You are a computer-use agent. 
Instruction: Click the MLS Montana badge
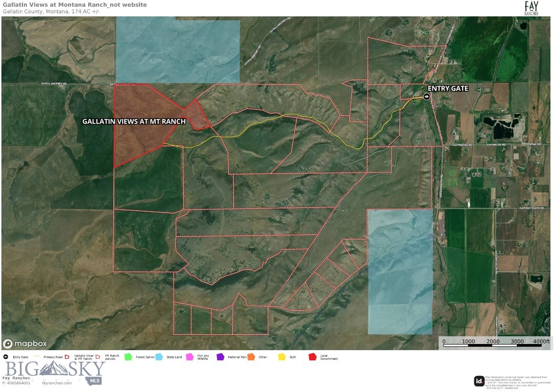click(93, 381)
